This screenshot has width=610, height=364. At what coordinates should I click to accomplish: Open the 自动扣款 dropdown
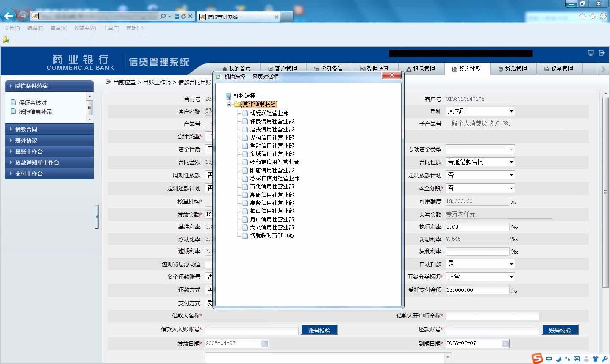click(480, 264)
